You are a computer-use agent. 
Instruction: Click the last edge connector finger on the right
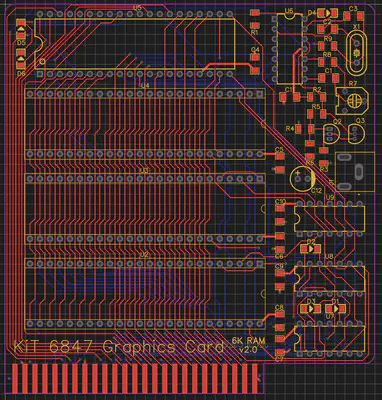(x=255, y=378)
